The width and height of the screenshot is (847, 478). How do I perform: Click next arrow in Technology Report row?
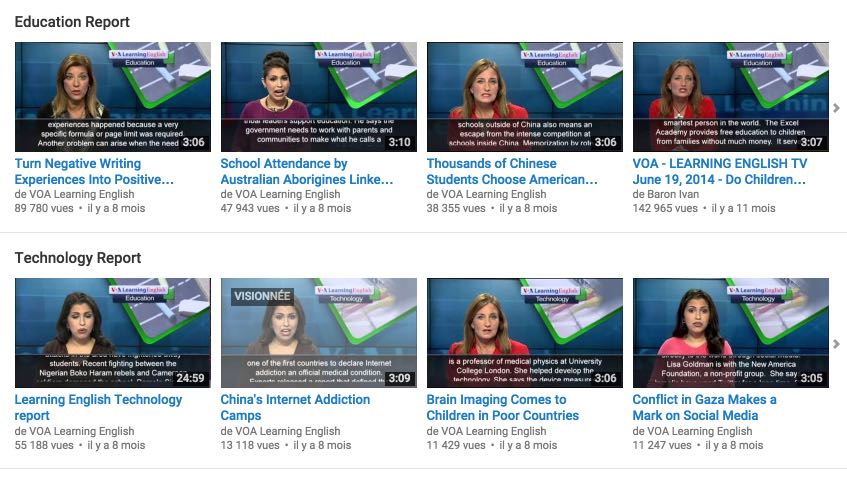(x=836, y=344)
